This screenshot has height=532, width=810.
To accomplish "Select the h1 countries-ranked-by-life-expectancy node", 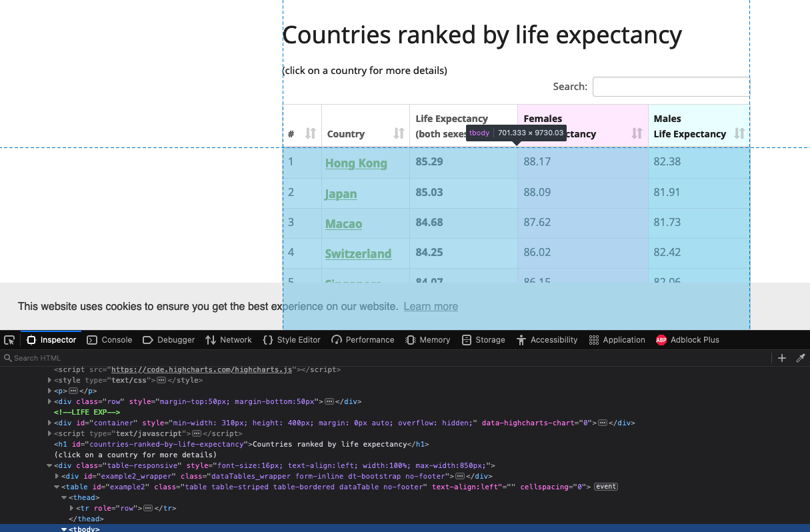I will pyautogui.click(x=241, y=444).
